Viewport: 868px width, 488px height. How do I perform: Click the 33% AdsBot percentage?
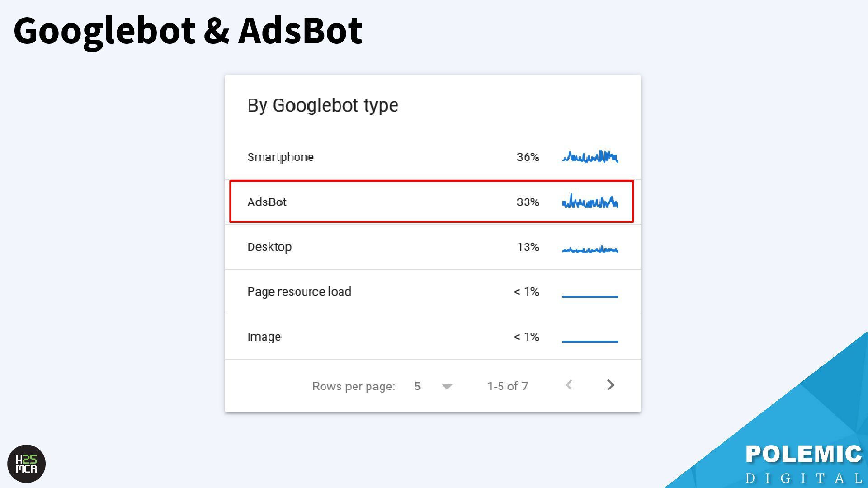(x=528, y=202)
